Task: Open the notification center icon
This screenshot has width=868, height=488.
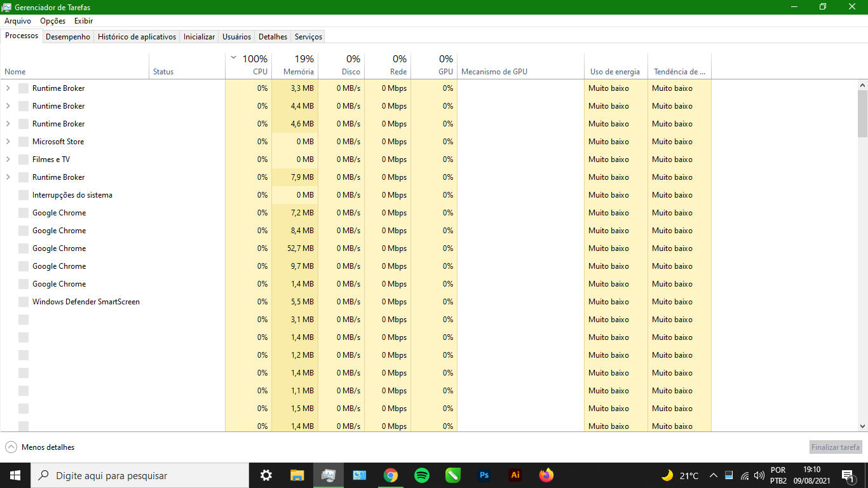Action: [x=848, y=475]
